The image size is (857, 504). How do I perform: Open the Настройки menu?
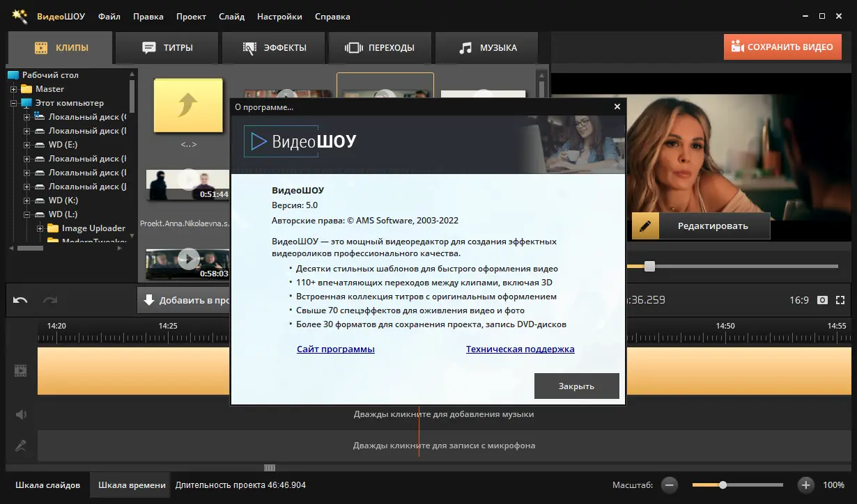pyautogui.click(x=279, y=16)
